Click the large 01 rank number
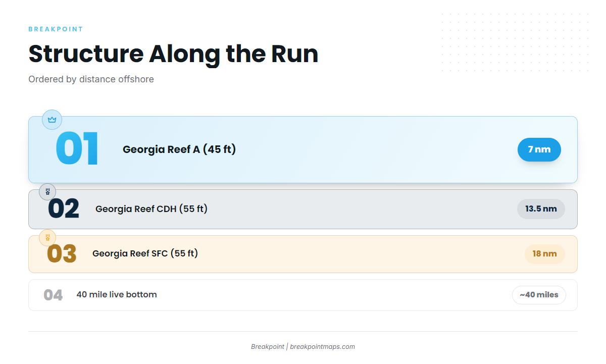Viewport: 606px width, 364px height. click(77, 149)
